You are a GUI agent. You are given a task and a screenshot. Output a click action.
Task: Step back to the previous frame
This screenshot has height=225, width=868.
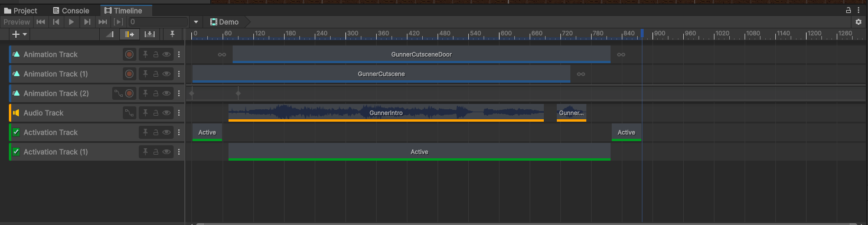[56, 22]
